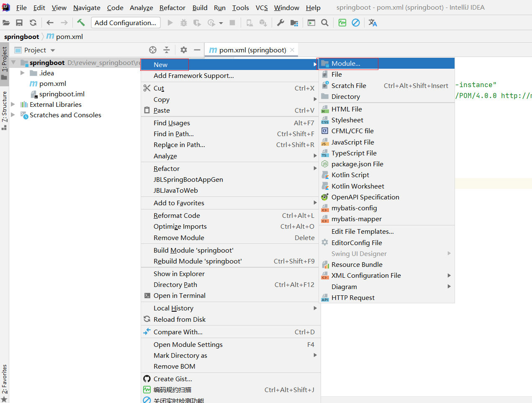Click the Project panel gear options icon
The height and width of the screenshot is (403, 532).
click(184, 50)
